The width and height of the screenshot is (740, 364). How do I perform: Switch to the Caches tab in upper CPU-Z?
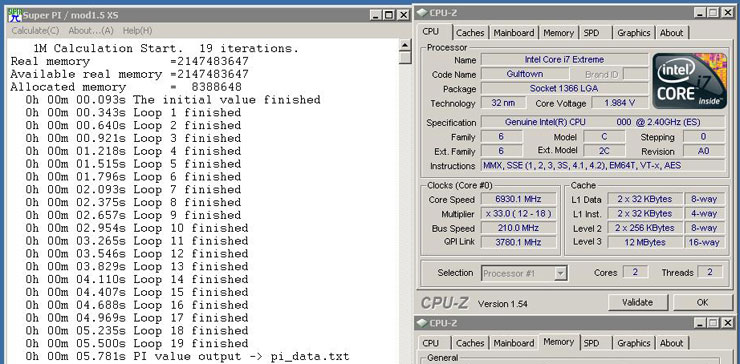pos(470,33)
